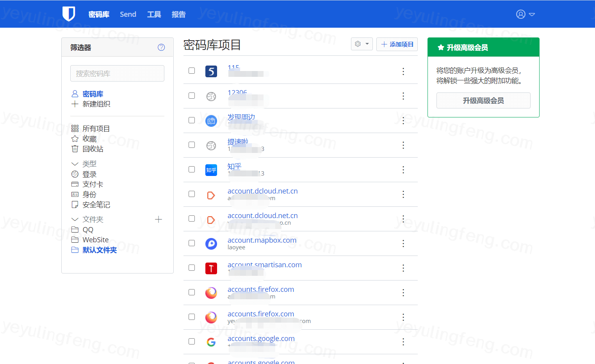595x364 pixels.
Task: Select the 默认文件夹 folder
Action: click(100, 250)
